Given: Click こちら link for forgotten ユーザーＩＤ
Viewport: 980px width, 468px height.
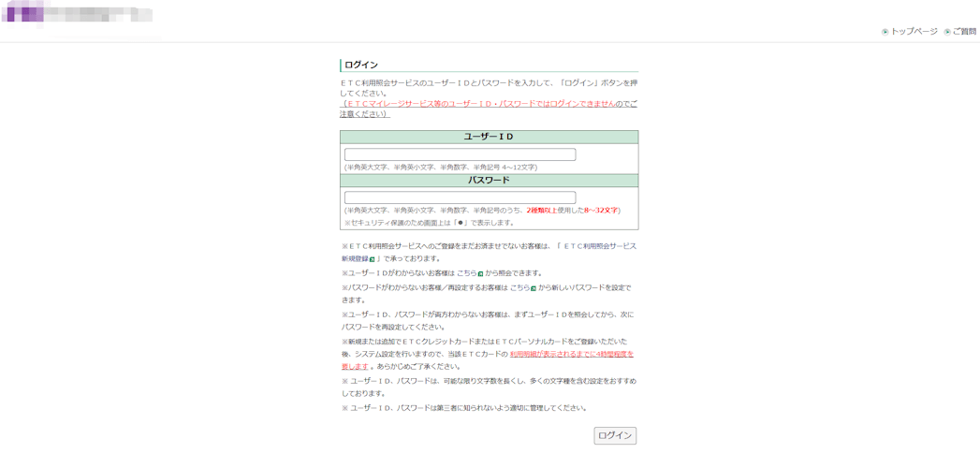Looking at the screenshot, I should (465, 273).
